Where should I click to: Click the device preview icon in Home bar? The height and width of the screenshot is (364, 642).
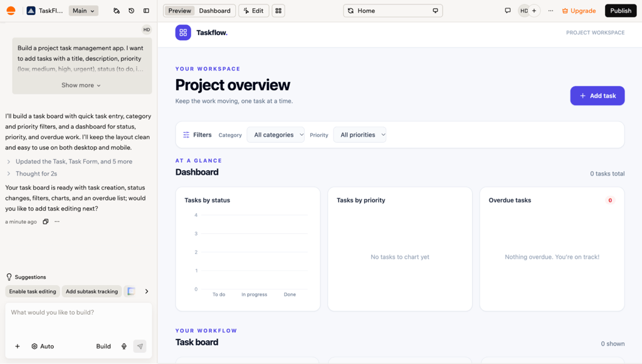(435, 11)
